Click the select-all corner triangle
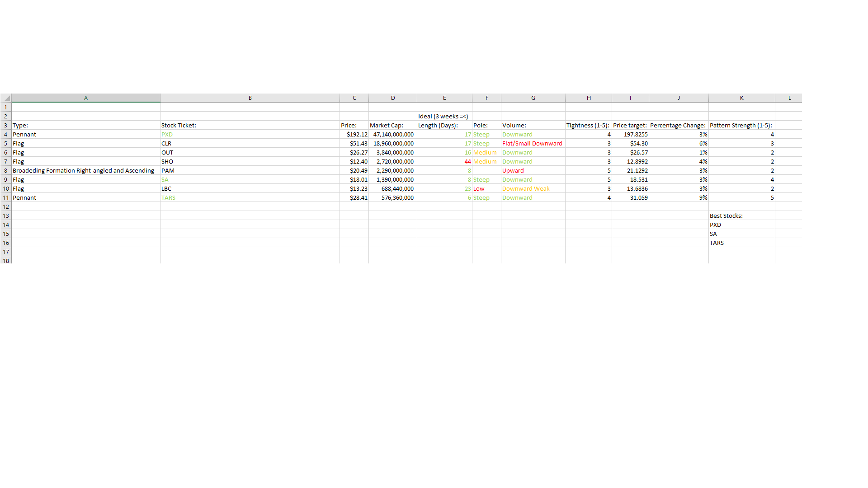Image resolution: width=868 pixels, height=488 pixels. pyautogui.click(x=6, y=98)
